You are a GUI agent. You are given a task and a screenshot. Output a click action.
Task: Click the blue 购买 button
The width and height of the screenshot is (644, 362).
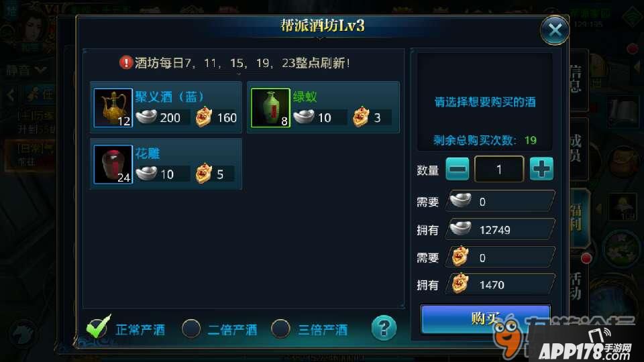coord(484,318)
